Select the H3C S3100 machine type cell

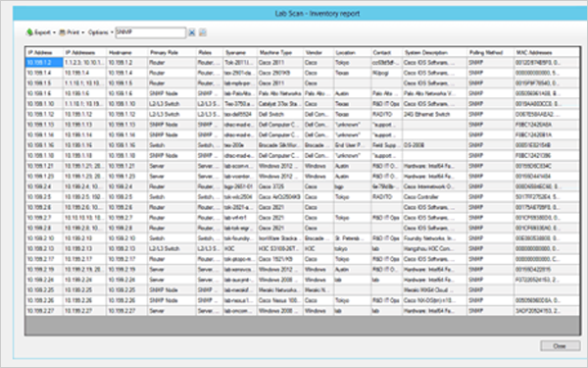(x=280, y=248)
